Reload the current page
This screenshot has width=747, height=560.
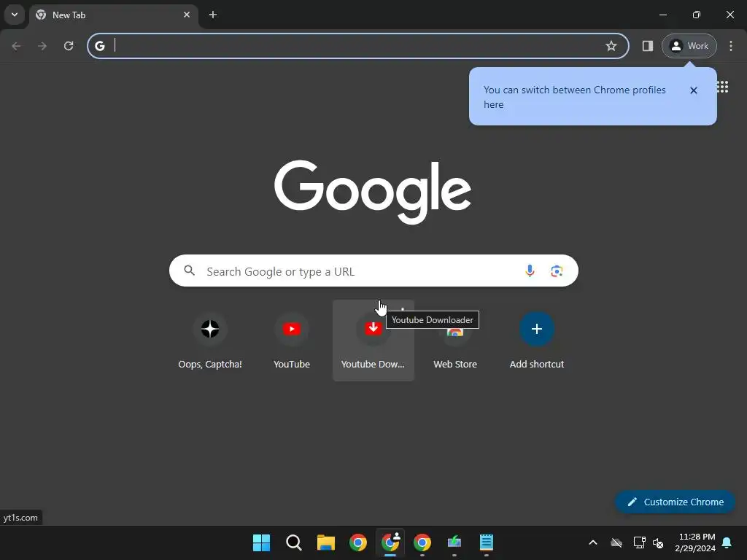(69, 46)
